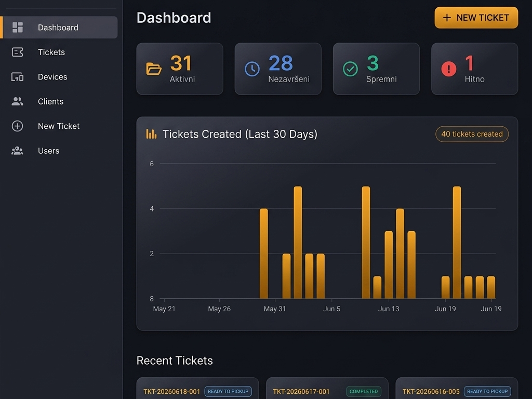Click READY TO PICKUP badge on TKT-20260618-001

point(228,392)
